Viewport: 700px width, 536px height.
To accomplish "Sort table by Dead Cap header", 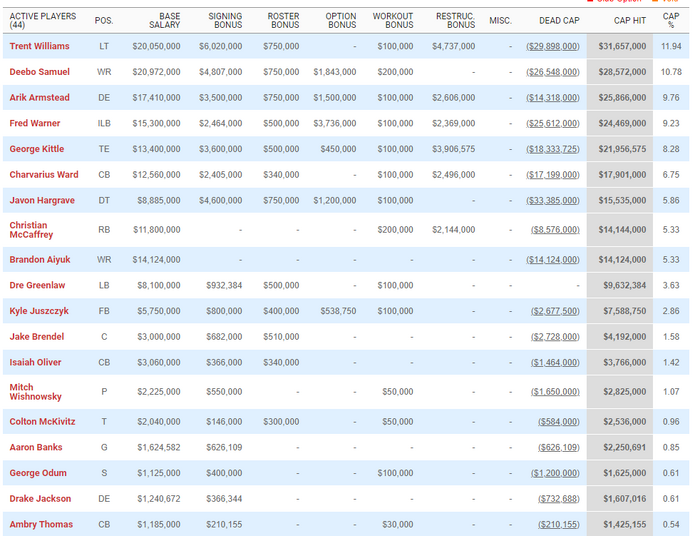I will (559, 21).
